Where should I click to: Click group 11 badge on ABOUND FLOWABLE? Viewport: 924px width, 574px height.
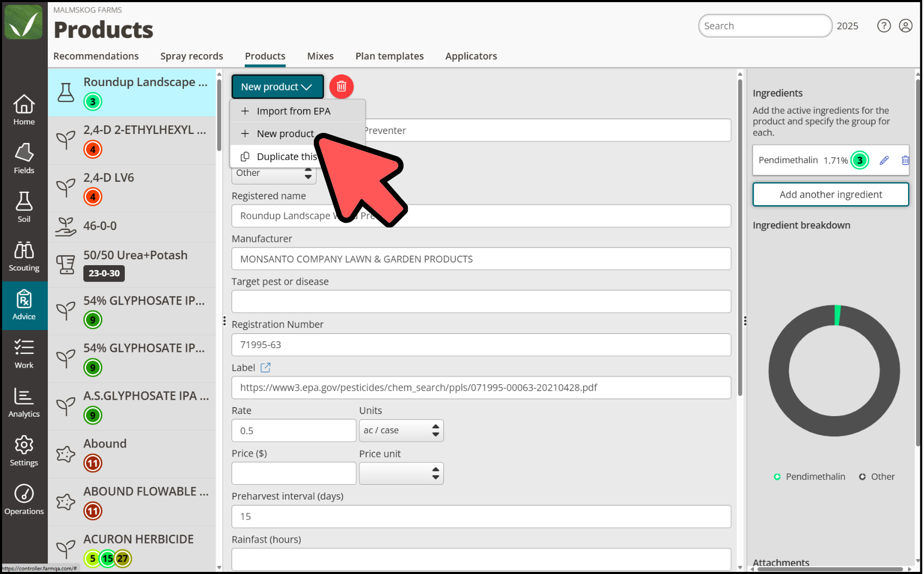pyautogui.click(x=93, y=511)
